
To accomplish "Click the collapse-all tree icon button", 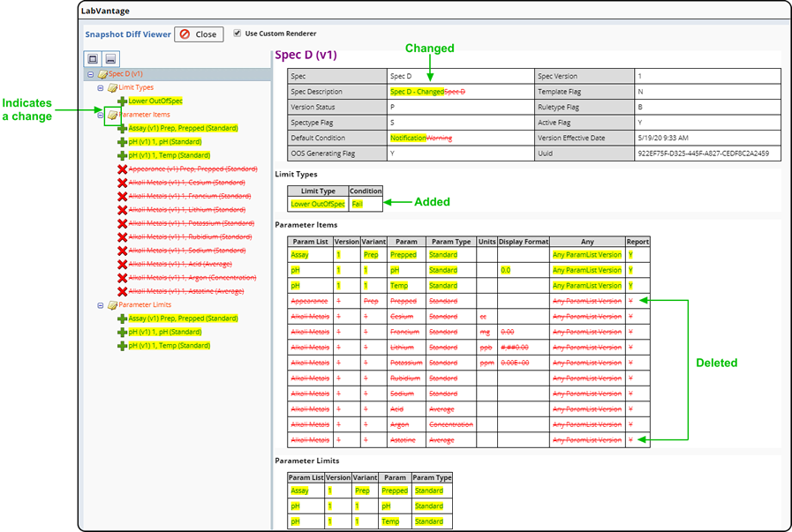I will [110, 59].
